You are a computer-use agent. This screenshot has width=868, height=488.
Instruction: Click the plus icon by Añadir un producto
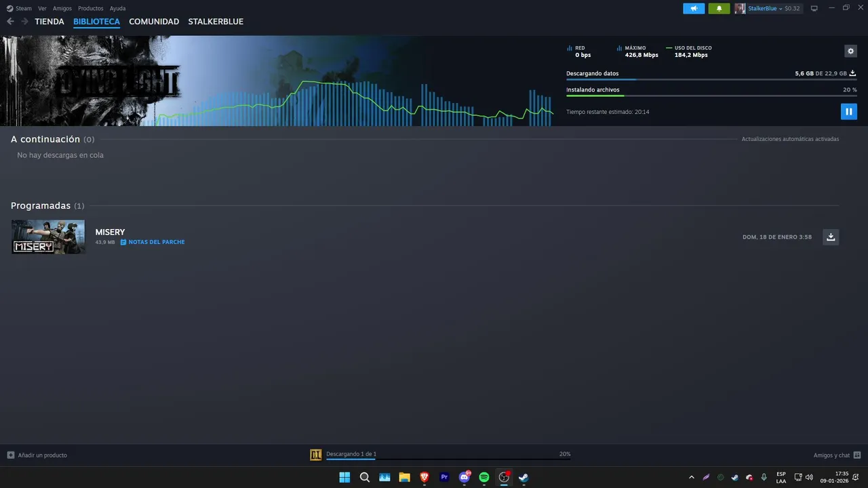point(10,455)
